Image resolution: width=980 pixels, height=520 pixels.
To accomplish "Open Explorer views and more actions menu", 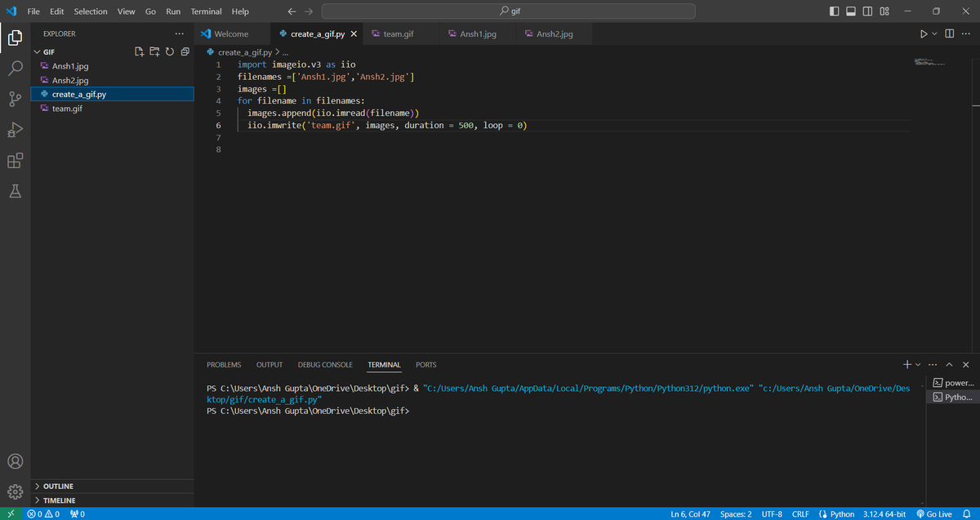I will click(179, 33).
